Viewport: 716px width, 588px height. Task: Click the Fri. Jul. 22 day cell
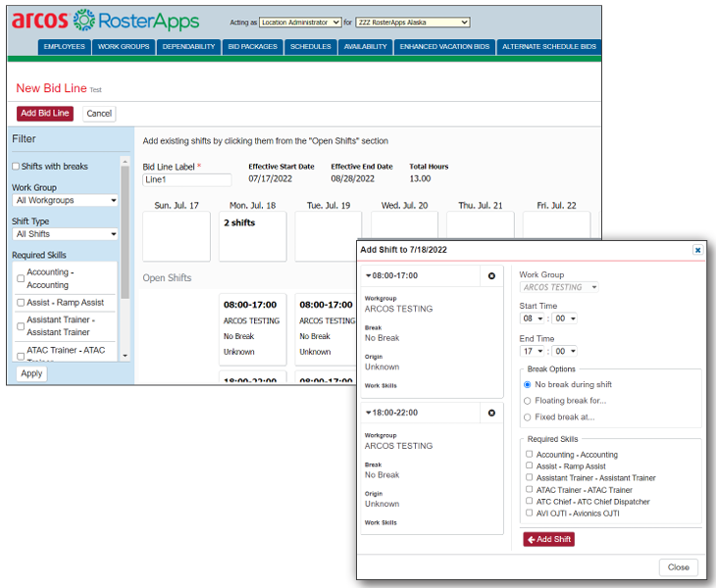click(557, 224)
